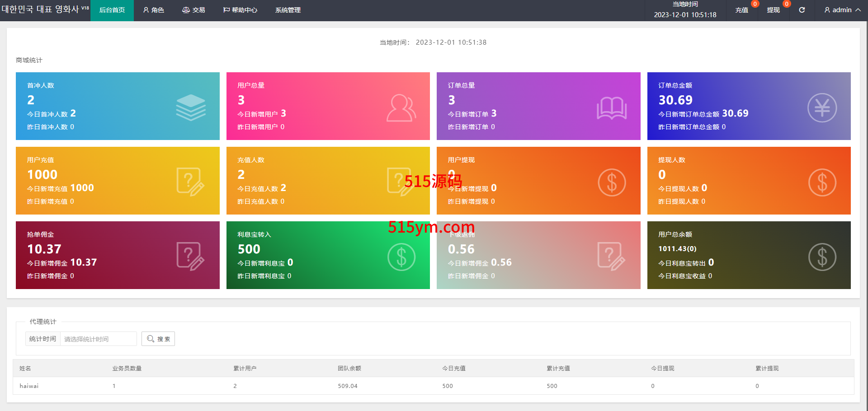Click the edit note icon in 用户充值 card
The width and height of the screenshot is (868, 411).
pos(190,182)
